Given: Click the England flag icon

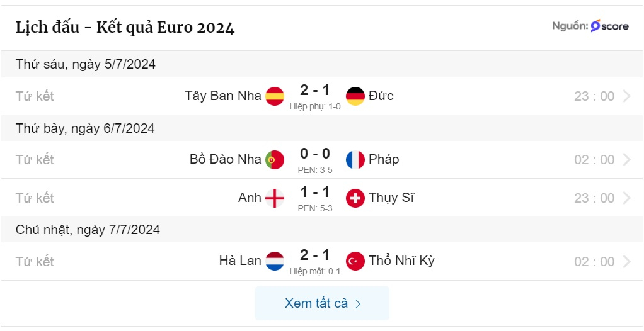Looking at the screenshot, I should 275,198.
